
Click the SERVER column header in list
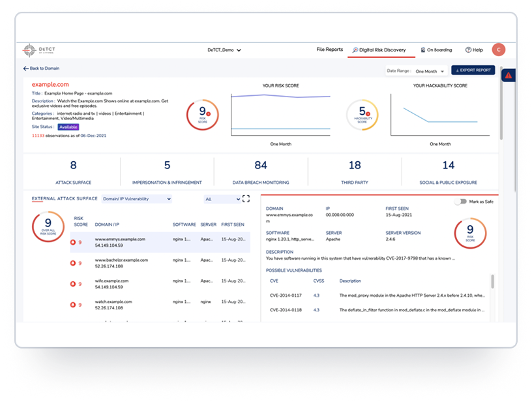(209, 224)
